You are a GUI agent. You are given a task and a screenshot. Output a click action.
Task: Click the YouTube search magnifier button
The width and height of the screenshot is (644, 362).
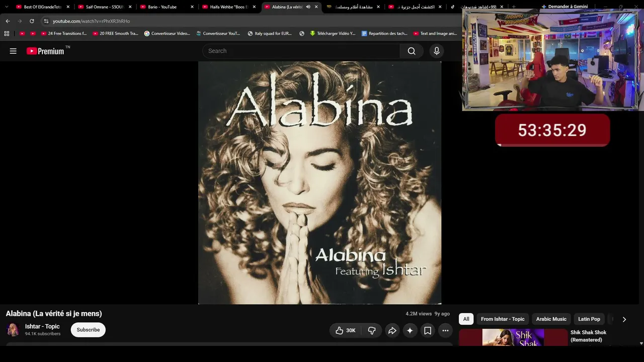point(412,51)
